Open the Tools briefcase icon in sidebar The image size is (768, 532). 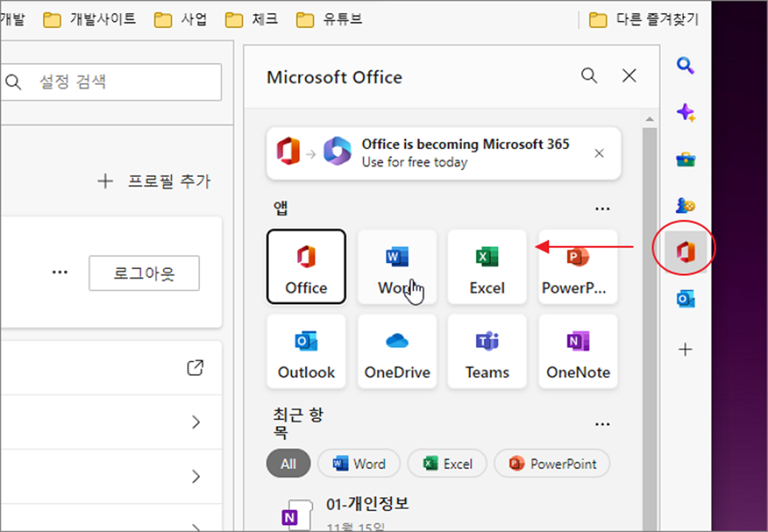coord(686,160)
